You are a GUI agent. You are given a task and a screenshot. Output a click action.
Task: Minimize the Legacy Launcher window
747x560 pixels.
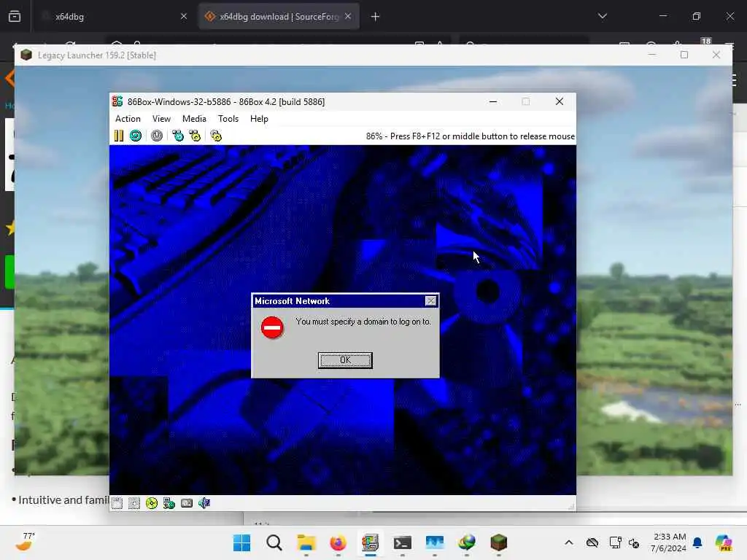click(651, 55)
